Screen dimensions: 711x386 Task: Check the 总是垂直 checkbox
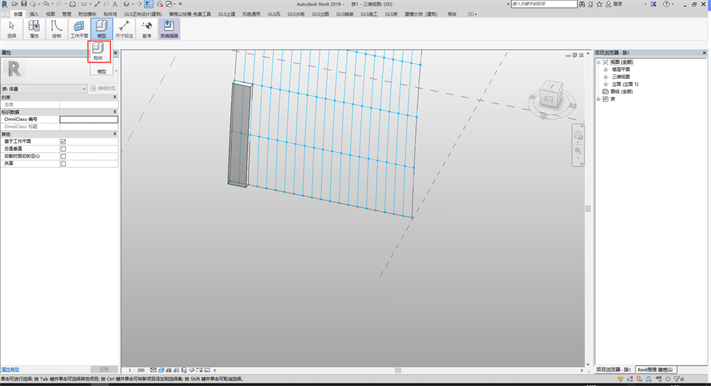[x=63, y=149]
